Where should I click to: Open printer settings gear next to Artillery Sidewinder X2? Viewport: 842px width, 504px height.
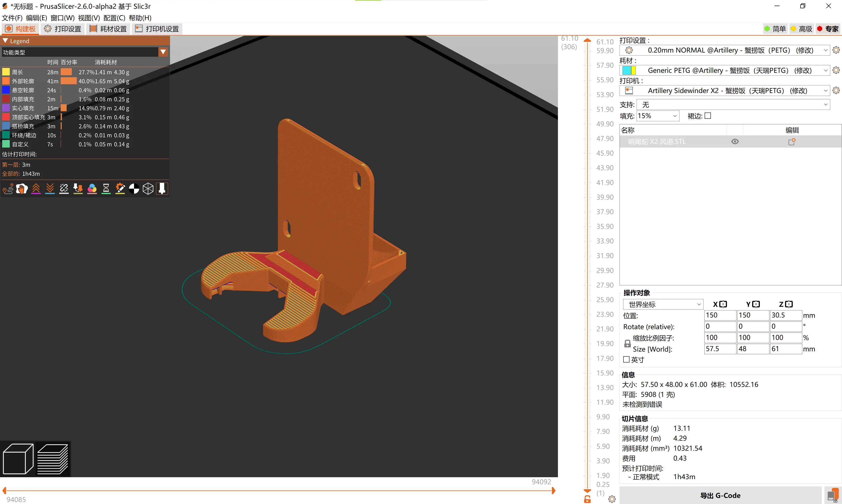[836, 90]
